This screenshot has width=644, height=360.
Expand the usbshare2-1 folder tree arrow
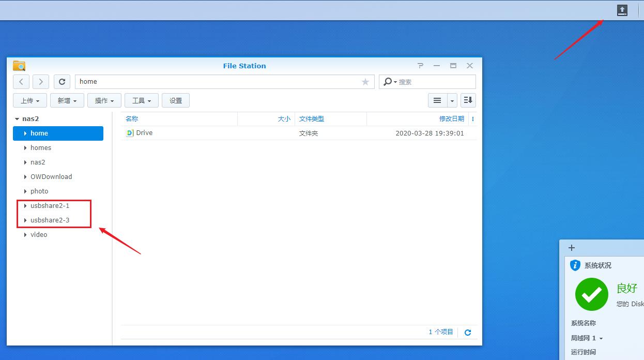pyautogui.click(x=25, y=206)
